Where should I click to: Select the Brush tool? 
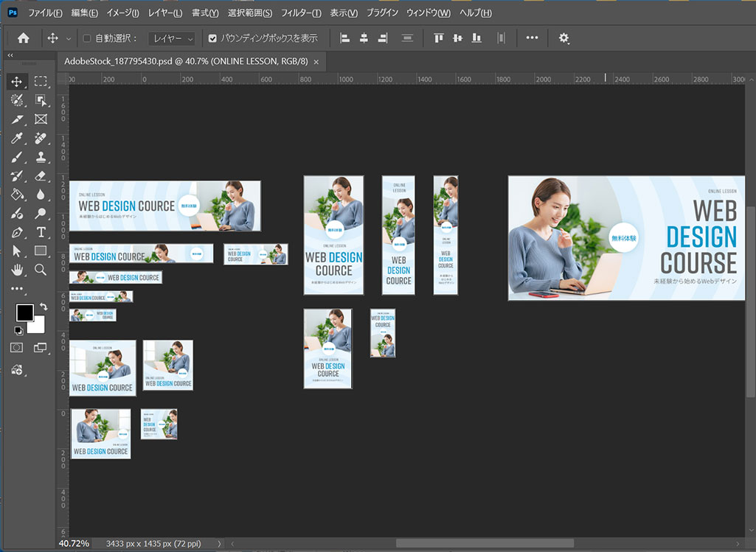pos(17,157)
